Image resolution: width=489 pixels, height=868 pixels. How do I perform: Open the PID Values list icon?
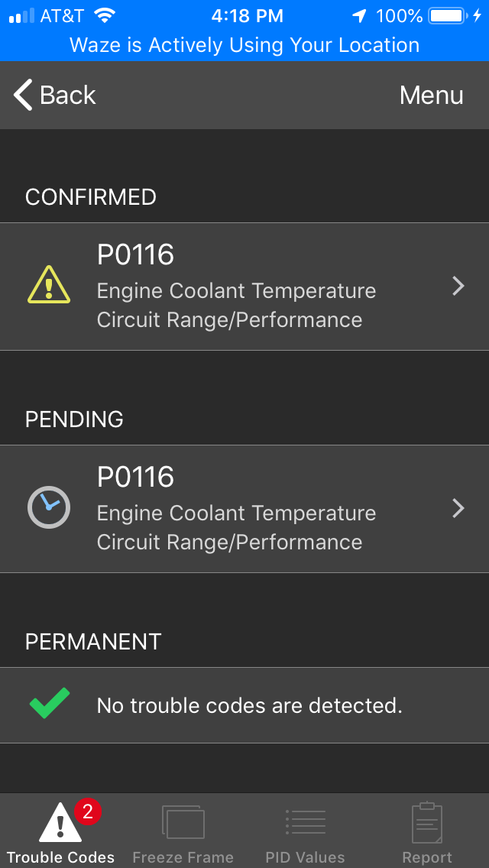point(306,822)
